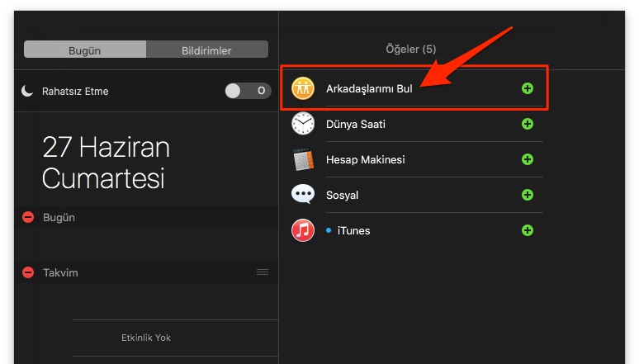Toggle the Rahatsız Etme switch

pyautogui.click(x=247, y=91)
